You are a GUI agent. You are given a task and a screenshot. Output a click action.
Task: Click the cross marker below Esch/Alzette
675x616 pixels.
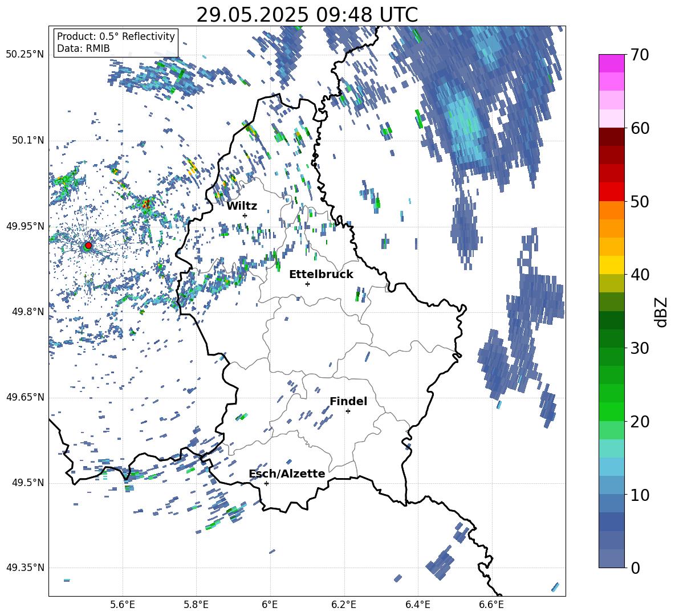click(x=266, y=483)
